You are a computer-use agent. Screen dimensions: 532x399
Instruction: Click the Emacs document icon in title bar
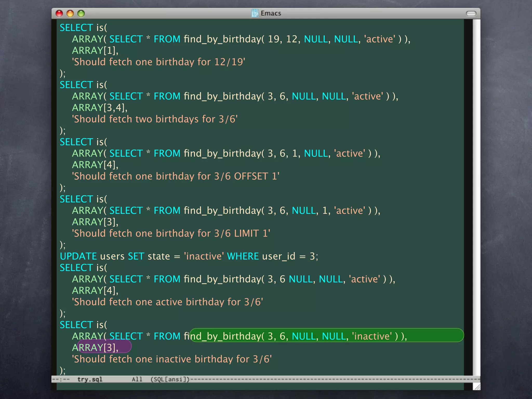(x=255, y=13)
